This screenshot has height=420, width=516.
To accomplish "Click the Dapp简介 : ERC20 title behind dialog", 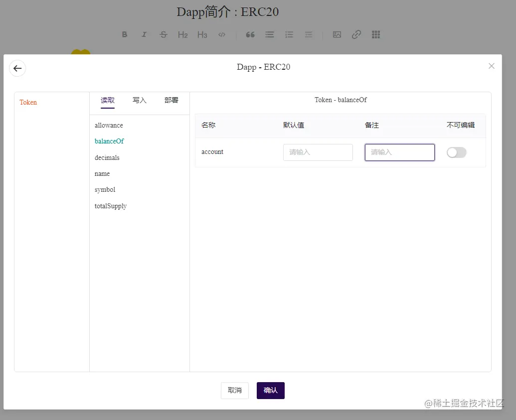I will [x=228, y=12].
